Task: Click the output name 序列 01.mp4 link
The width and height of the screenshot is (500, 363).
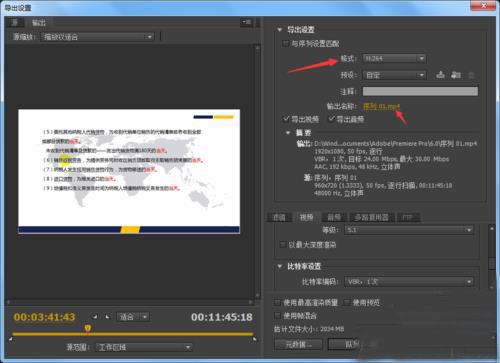Action: (x=381, y=106)
